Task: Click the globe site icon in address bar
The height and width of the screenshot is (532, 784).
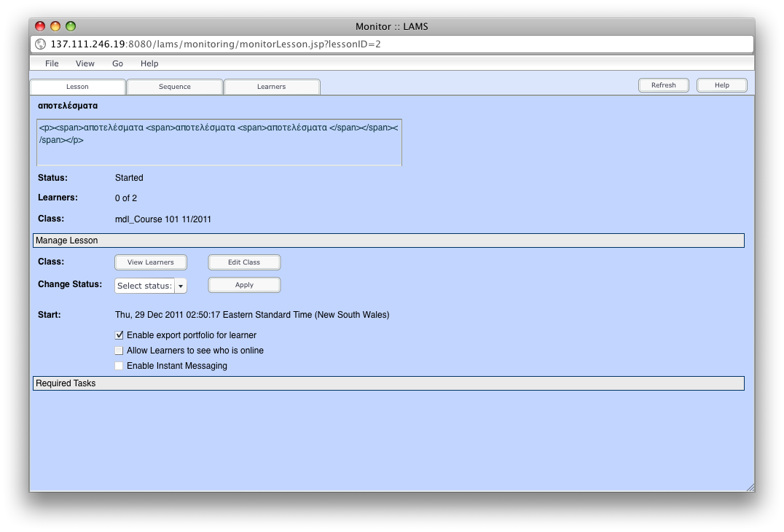Action: pos(40,44)
